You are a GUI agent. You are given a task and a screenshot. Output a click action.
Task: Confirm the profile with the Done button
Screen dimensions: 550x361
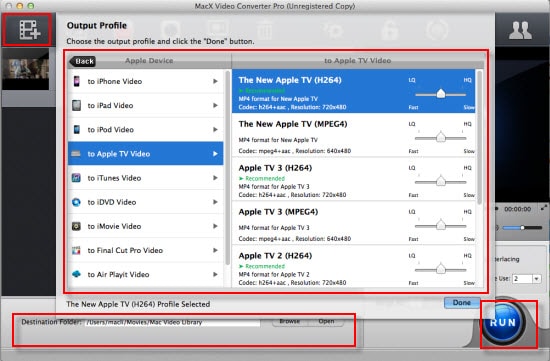(x=462, y=302)
